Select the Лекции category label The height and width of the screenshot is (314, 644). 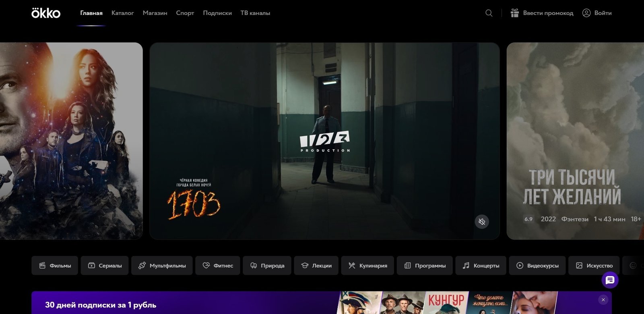click(322, 266)
